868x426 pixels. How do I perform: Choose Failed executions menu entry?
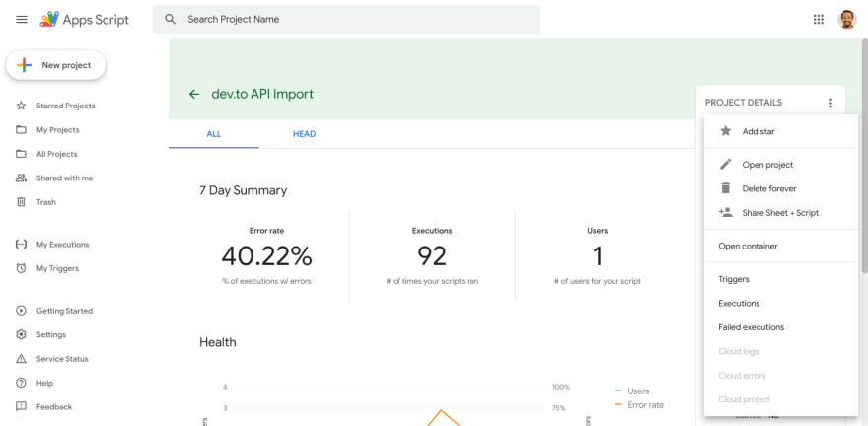[x=751, y=327]
